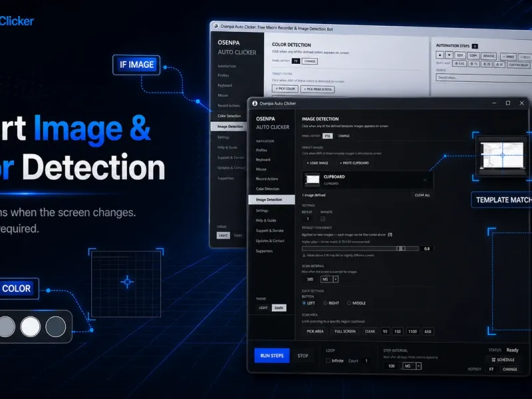Click CHANGE next to F7 hotkey
Screen dimensions: 532x399
tap(510, 369)
